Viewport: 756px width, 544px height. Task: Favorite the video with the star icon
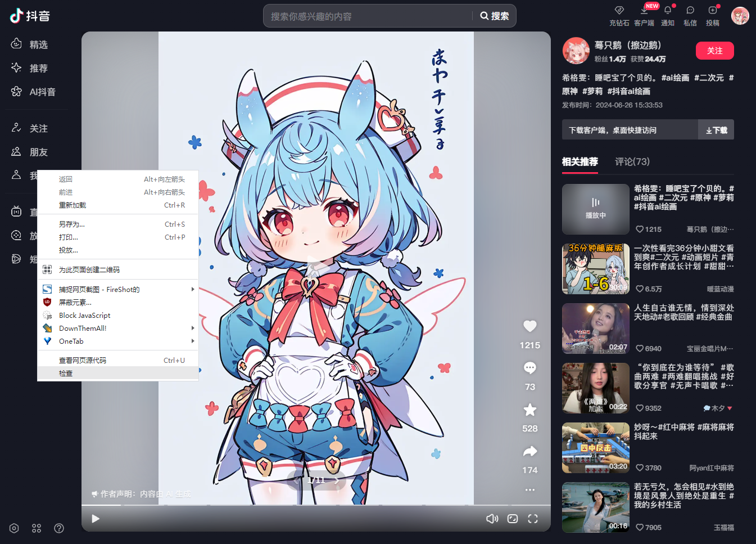pos(529,410)
